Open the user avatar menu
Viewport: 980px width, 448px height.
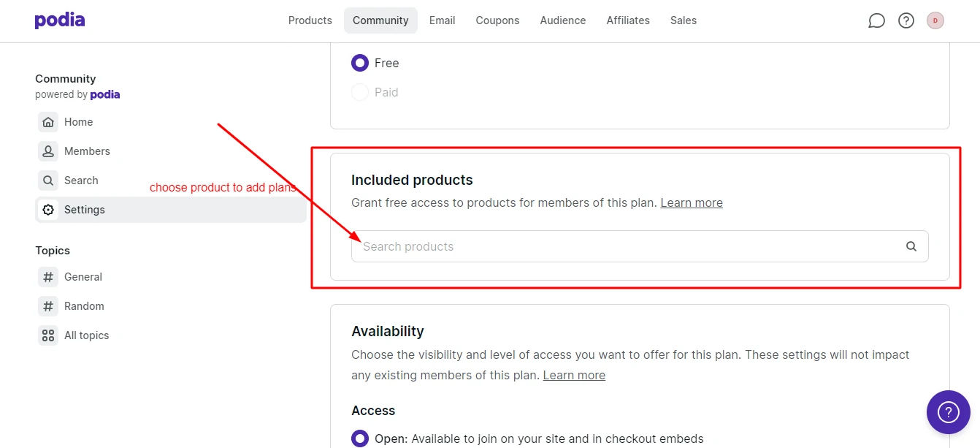[x=935, y=20]
